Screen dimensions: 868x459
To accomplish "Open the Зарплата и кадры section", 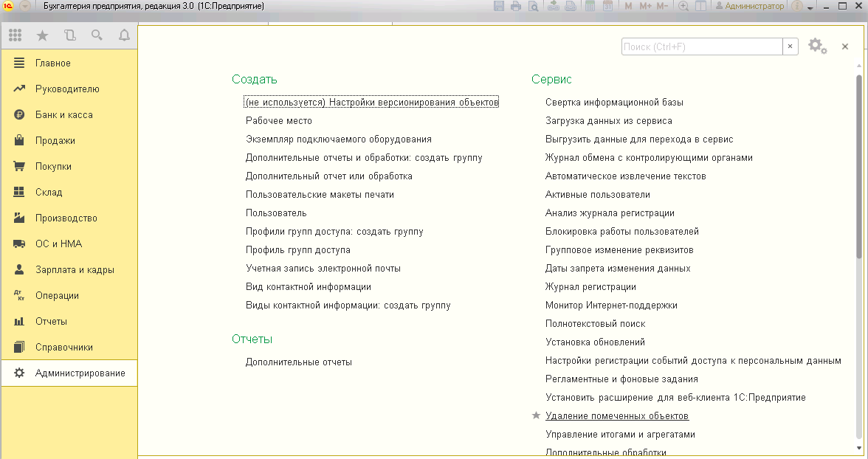I will (76, 269).
